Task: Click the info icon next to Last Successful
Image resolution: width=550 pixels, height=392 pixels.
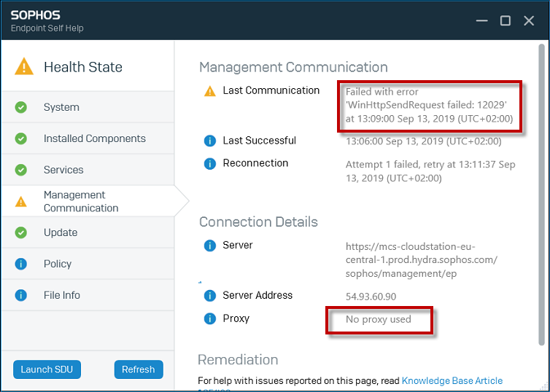Action: click(210, 141)
